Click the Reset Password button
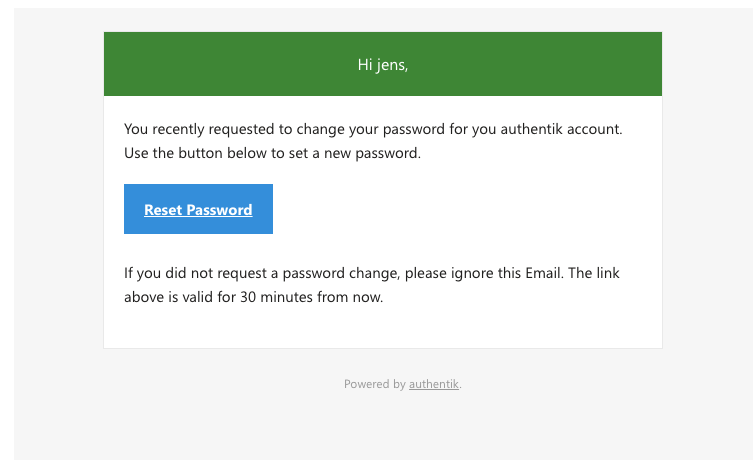Image resolution: width=756 pixels, height=469 pixels. pos(198,210)
